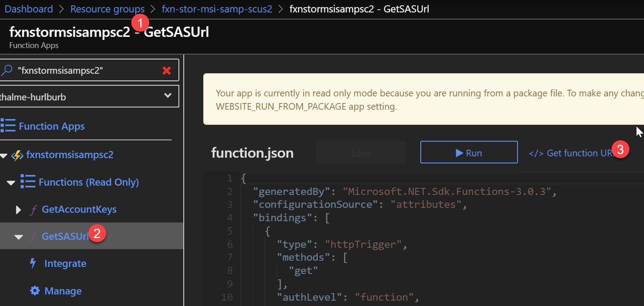Click the Integrate lightning bolt icon
Viewport: 644px width, 306px height.
click(33, 263)
